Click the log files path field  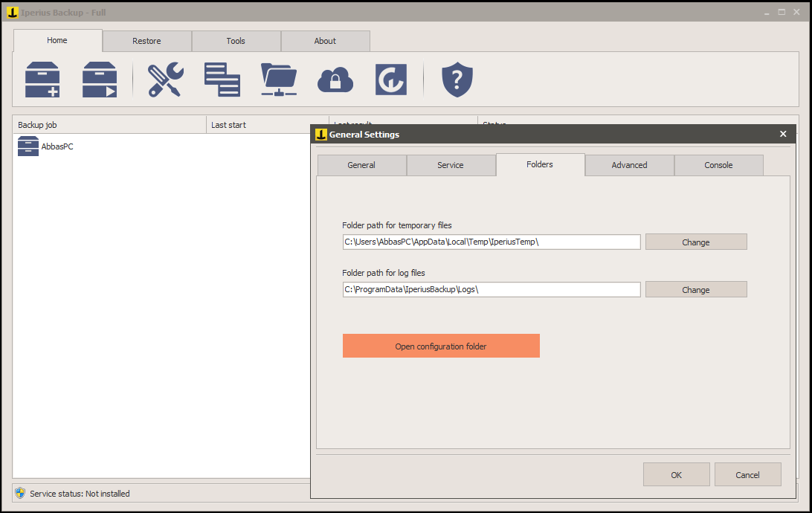[x=492, y=289]
